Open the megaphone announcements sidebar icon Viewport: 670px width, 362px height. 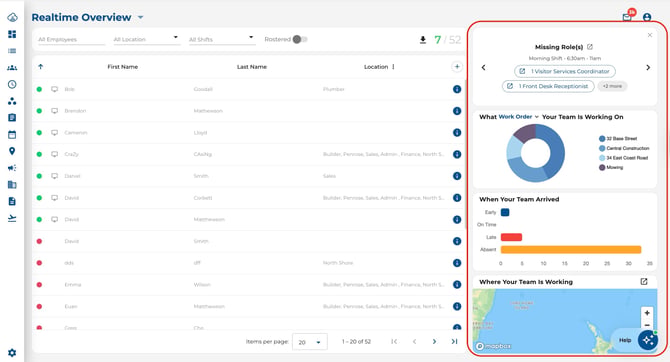point(12,168)
